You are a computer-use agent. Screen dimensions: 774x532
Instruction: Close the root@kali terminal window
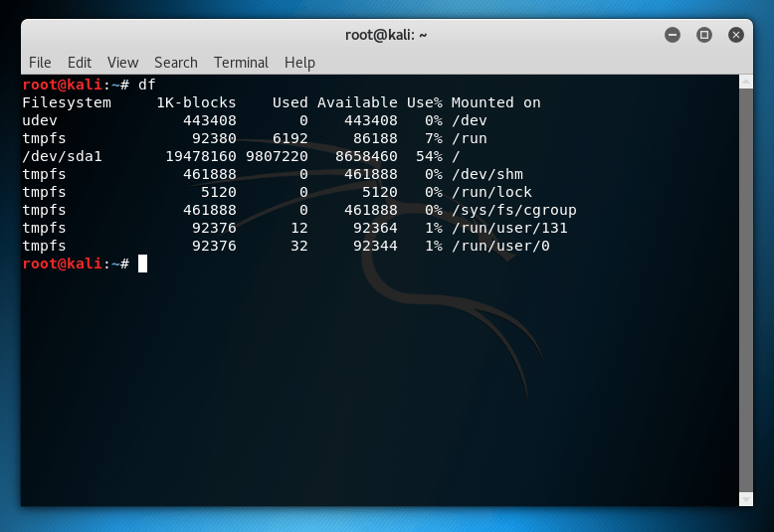coord(735,35)
